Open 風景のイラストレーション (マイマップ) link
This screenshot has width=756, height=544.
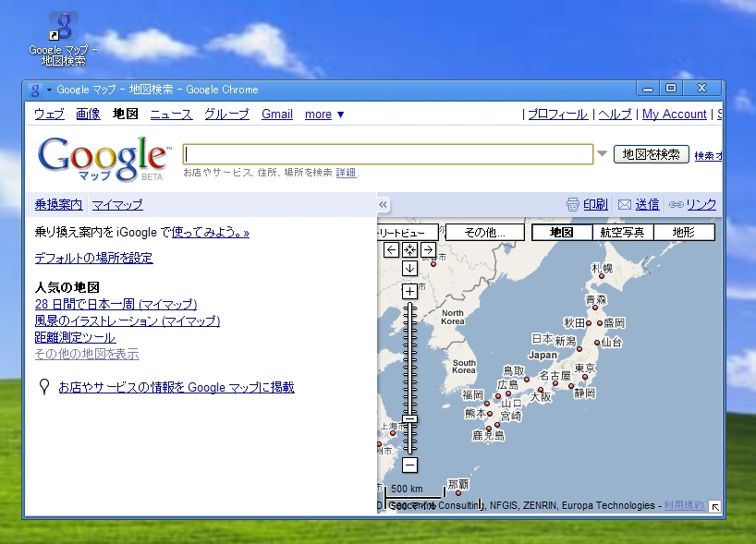tap(128, 320)
